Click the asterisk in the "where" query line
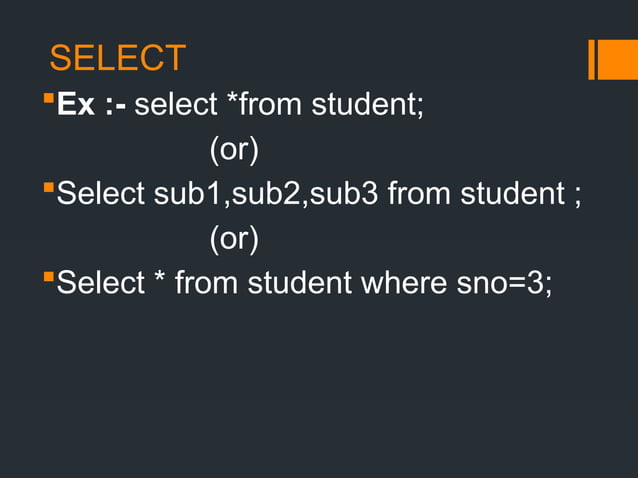This screenshot has height=478, width=638. pyautogui.click(x=160, y=281)
